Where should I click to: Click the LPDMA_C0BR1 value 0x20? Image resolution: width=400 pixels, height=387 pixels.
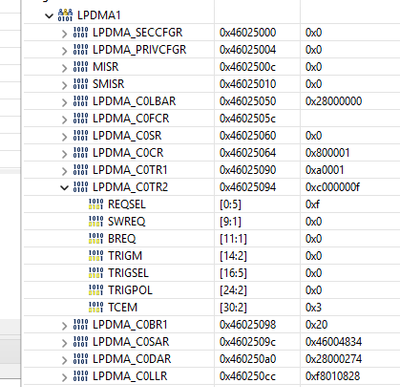(316, 324)
